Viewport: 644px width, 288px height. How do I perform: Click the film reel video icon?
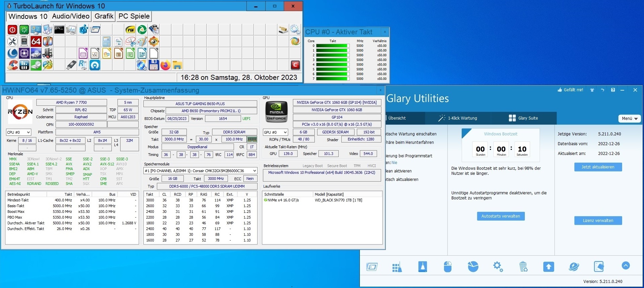click(x=154, y=30)
